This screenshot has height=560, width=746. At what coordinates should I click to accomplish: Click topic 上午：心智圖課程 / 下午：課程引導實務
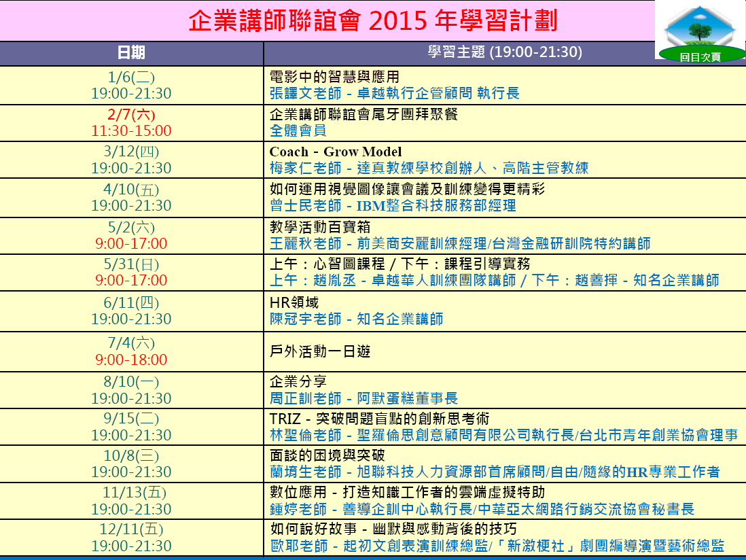pyautogui.click(x=399, y=264)
